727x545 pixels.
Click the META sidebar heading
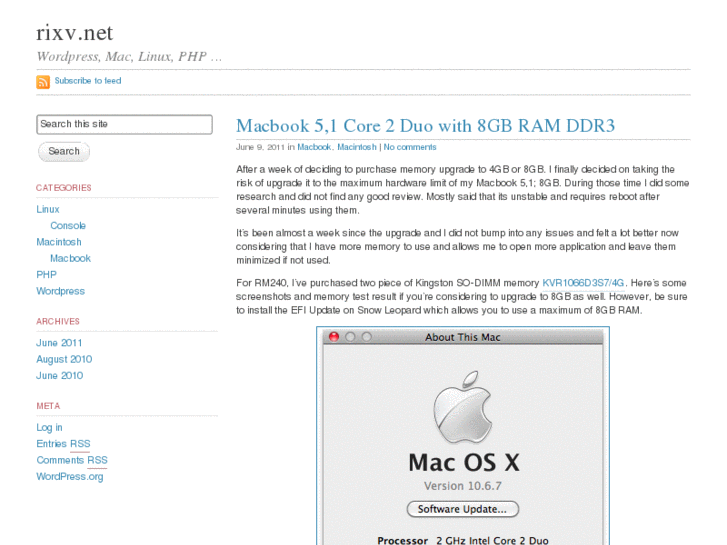pyautogui.click(x=48, y=406)
